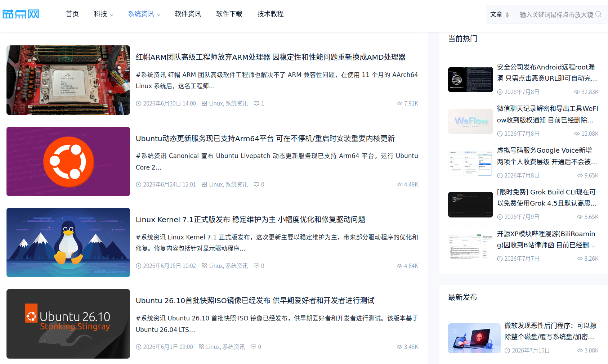Viewport: 608px width, 364px height.
Task: Click date 2026年6月1日 09:00
Action: pos(168,347)
